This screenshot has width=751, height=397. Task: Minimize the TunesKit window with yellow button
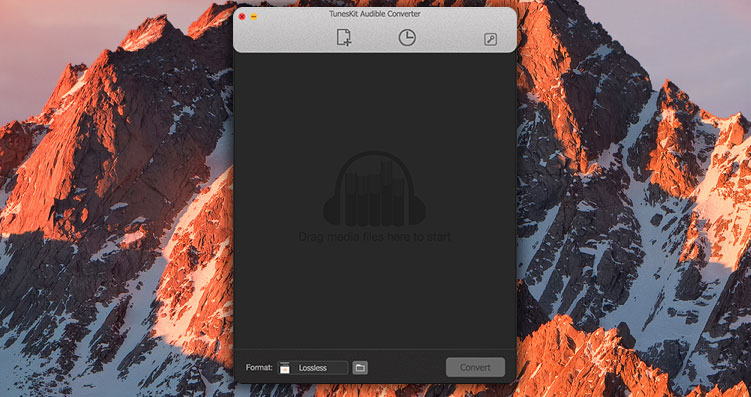pos(254,16)
